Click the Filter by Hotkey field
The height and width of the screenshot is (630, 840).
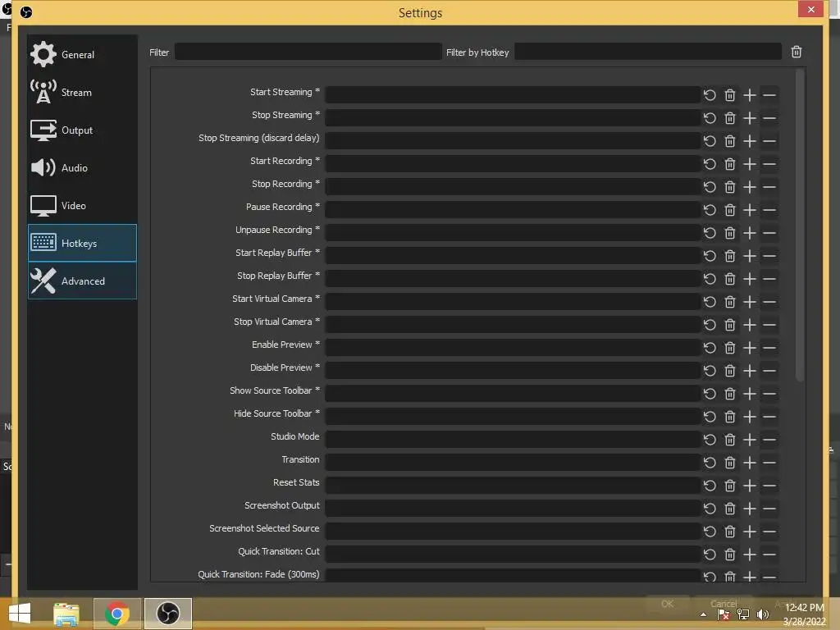click(x=648, y=52)
